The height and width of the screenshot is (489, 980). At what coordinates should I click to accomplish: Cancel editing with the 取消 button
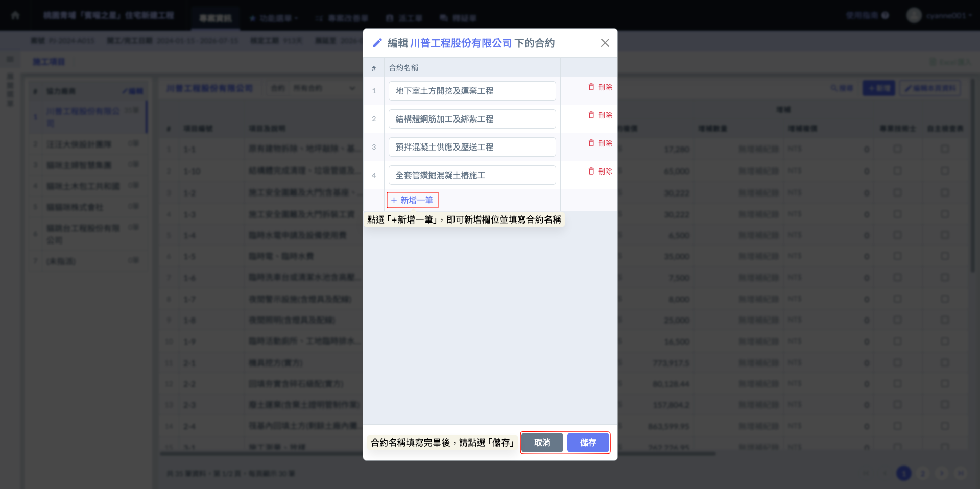click(542, 443)
